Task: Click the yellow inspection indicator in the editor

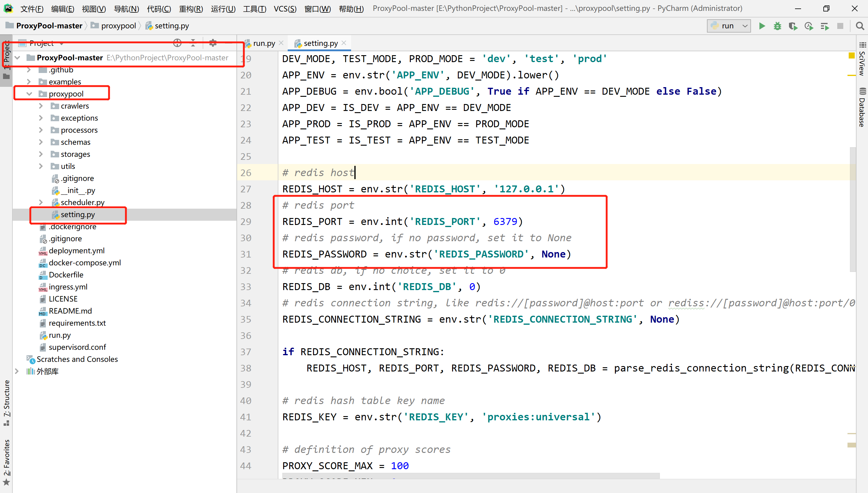Action: pyautogui.click(x=851, y=56)
